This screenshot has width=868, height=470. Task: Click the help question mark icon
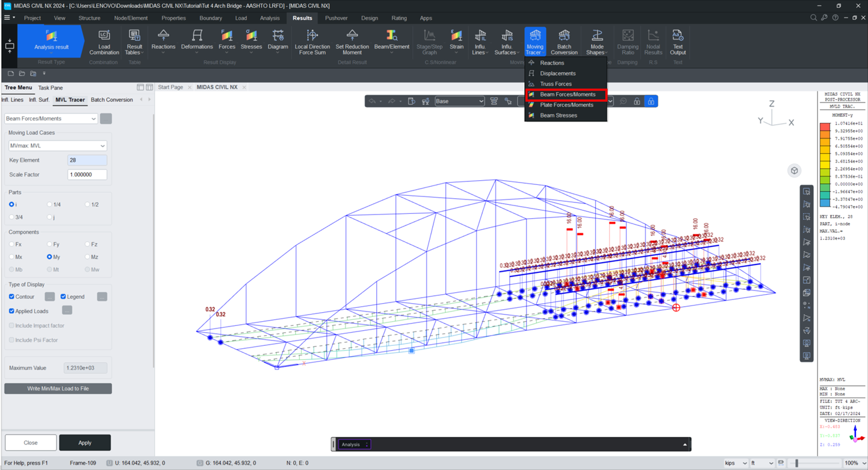835,18
